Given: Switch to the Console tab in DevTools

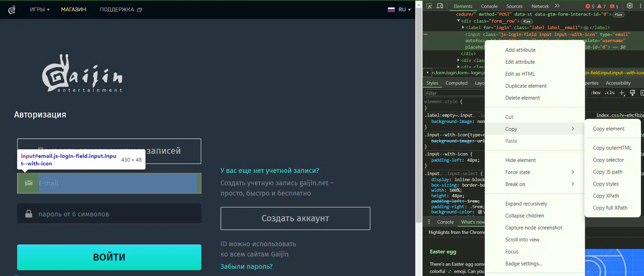Looking at the screenshot, I should (489, 6).
